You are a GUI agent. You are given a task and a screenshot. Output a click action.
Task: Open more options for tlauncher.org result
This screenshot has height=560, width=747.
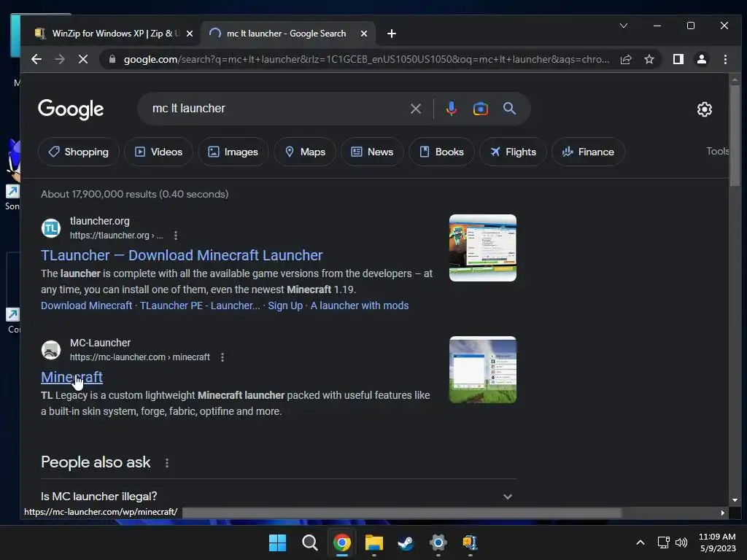click(176, 236)
